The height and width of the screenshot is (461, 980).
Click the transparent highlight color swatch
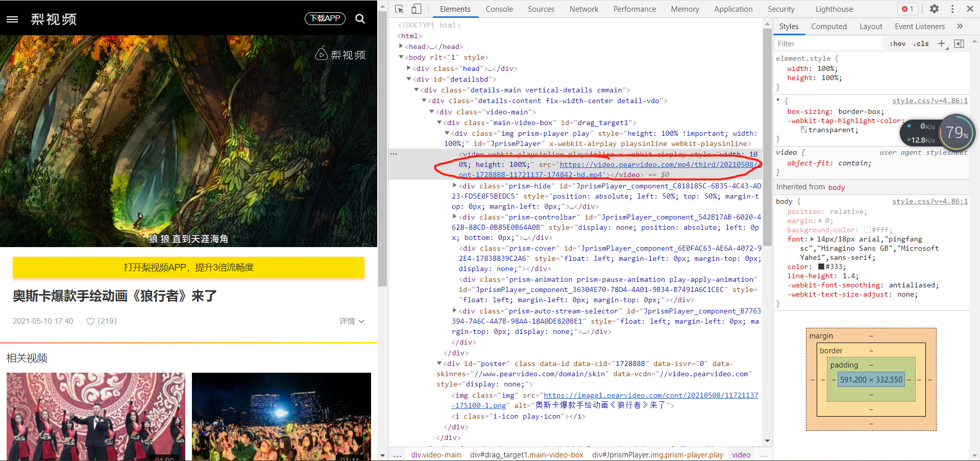[804, 130]
